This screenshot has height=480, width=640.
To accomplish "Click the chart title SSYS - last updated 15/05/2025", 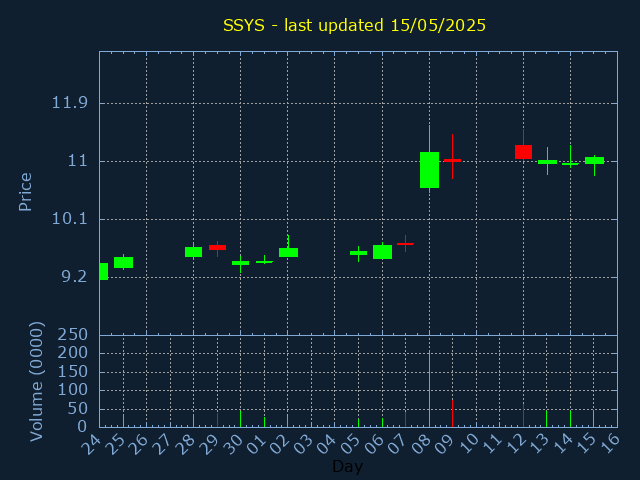I will click(354, 25).
